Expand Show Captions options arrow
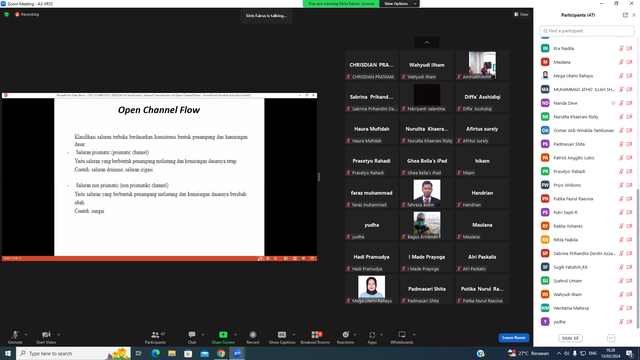Image resolution: width=640 pixels, height=360 pixels. point(294,335)
